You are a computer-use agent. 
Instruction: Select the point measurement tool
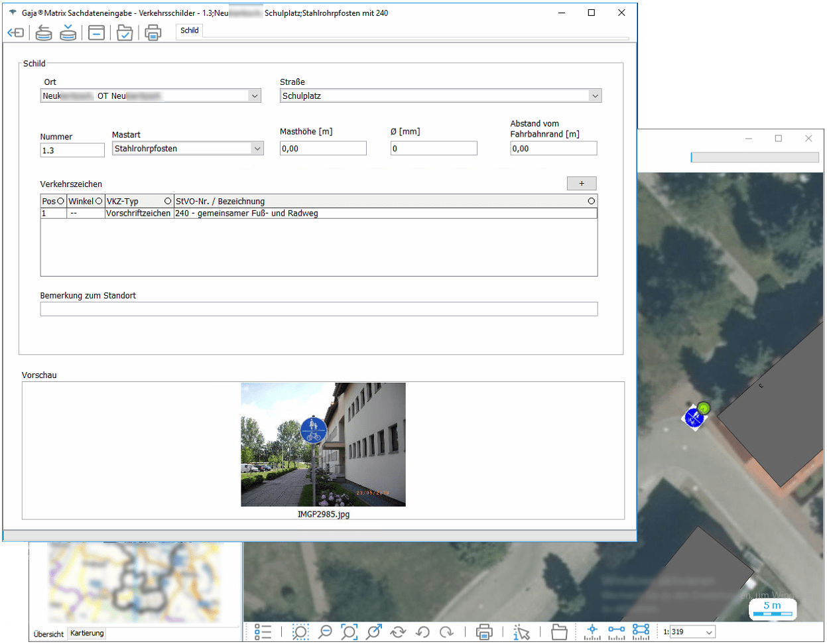(x=592, y=632)
